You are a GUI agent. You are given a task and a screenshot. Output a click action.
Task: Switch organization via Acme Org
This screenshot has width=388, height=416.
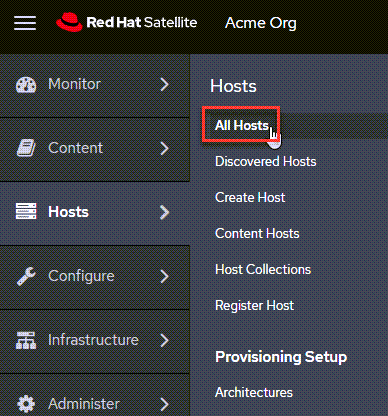(x=261, y=23)
